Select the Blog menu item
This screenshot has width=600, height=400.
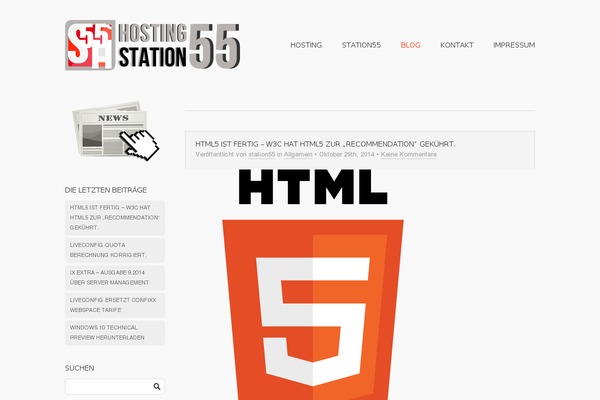click(411, 45)
